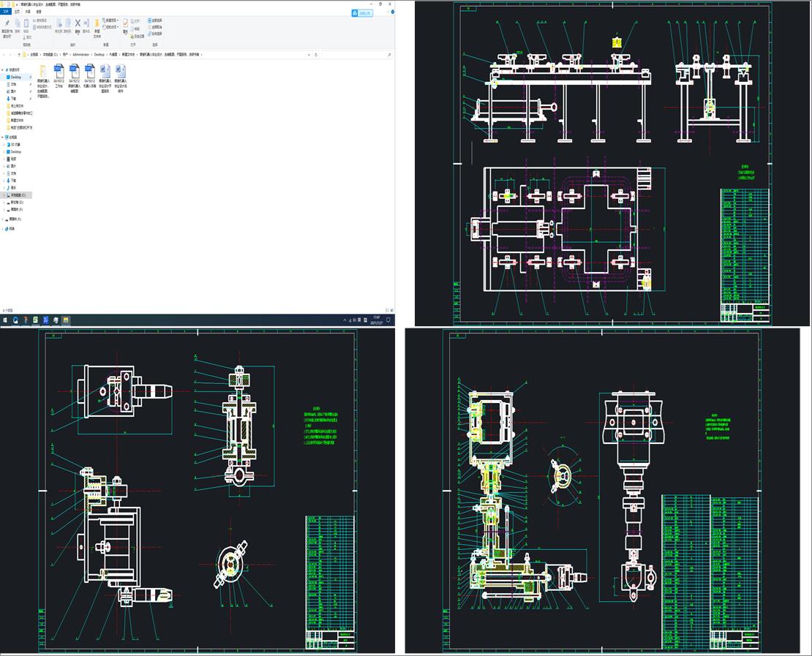Viewport: 812px width, 656px height.
Task: Click the Windows Start button
Action: pyautogui.click(x=5, y=320)
